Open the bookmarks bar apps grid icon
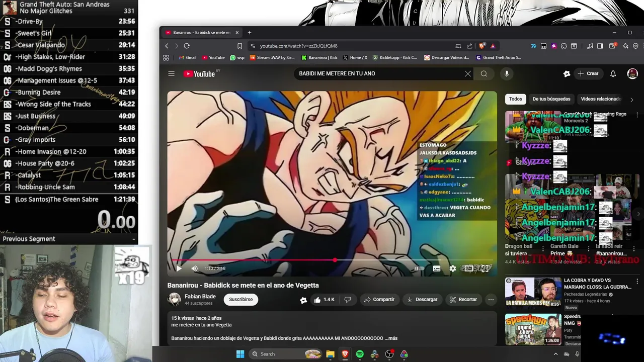The height and width of the screenshot is (362, 644). pyautogui.click(x=166, y=58)
